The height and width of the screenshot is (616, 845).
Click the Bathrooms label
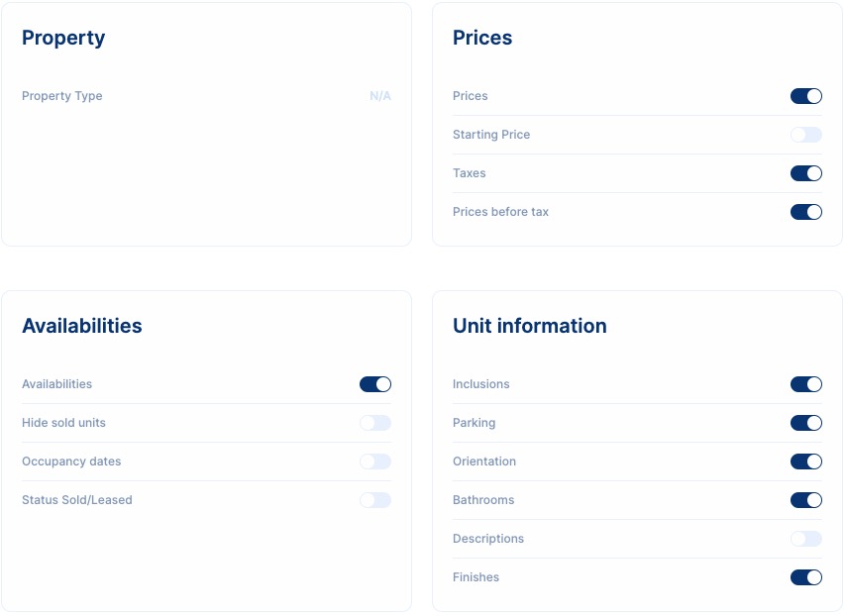coord(483,500)
